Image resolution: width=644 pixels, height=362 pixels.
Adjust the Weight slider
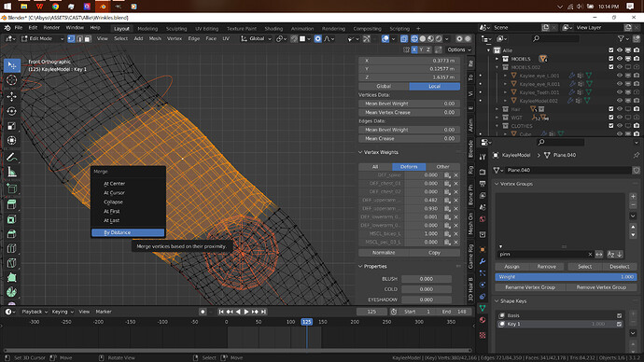566,277
